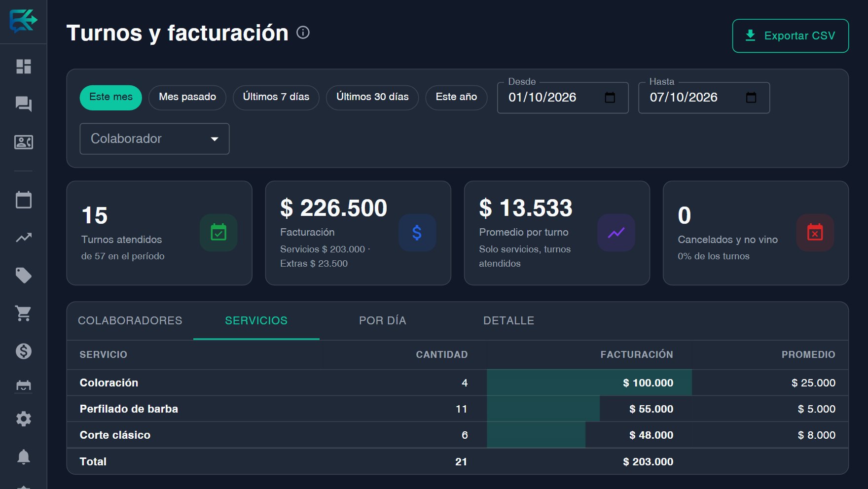Screen dimensions: 868x489
Task: Select the Corte clásico row name
Action: click(115, 435)
